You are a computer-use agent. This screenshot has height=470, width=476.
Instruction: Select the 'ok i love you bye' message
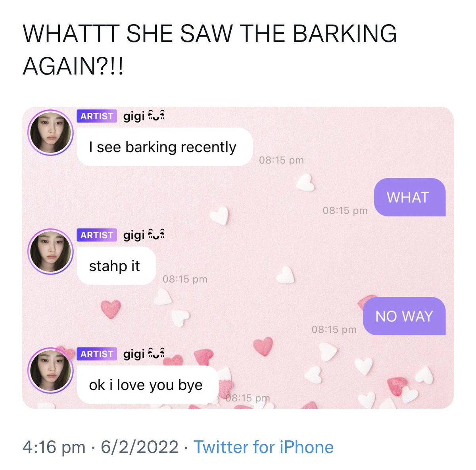pos(148,385)
